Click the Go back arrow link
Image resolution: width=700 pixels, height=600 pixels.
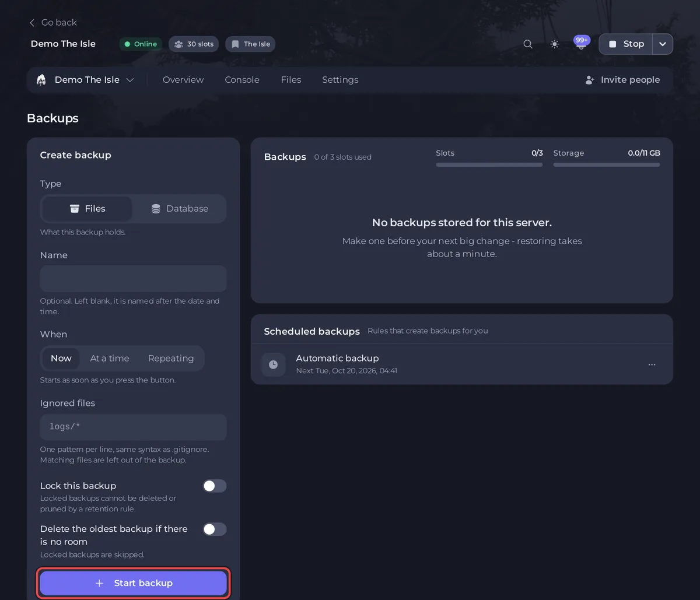[53, 22]
